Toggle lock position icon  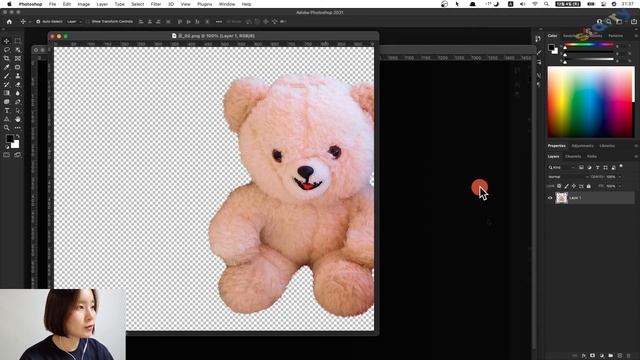click(x=573, y=186)
